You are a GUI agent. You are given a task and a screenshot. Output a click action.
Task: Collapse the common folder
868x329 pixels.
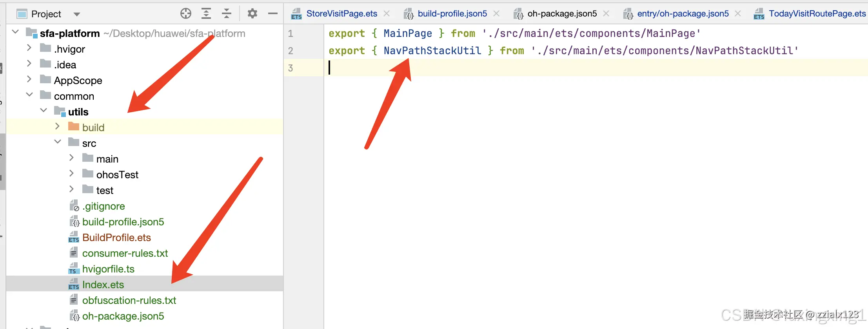pyautogui.click(x=29, y=95)
